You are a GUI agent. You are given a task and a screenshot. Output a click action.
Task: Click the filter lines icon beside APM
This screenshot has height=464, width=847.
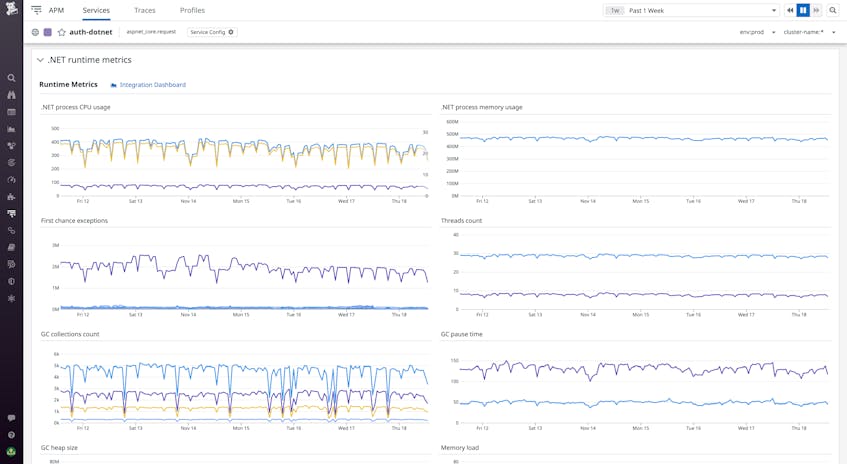pyautogui.click(x=36, y=10)
